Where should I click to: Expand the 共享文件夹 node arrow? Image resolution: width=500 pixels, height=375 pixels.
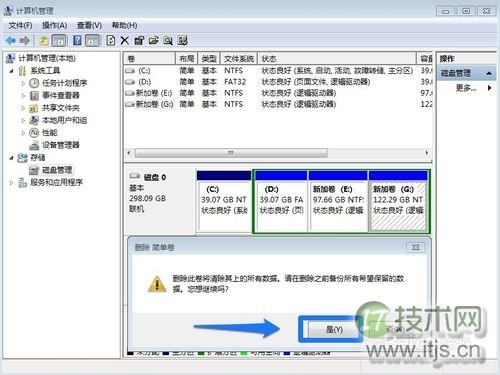click(x=23, y=108)
